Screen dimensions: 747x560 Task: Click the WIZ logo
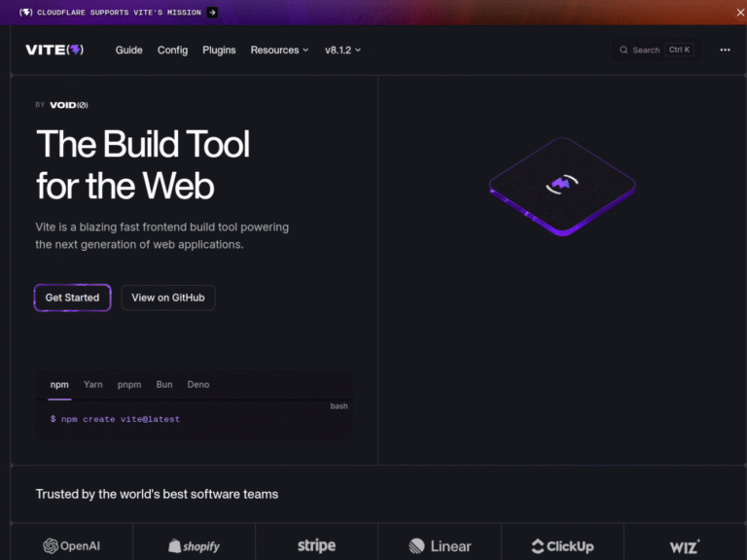pos(685,546)
